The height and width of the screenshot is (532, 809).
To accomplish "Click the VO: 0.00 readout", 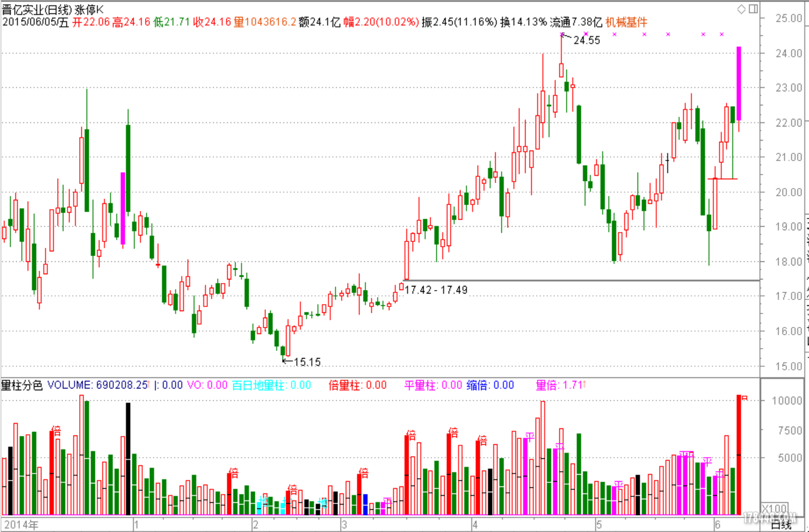I will pyautogui.click(x=207, y=385).
